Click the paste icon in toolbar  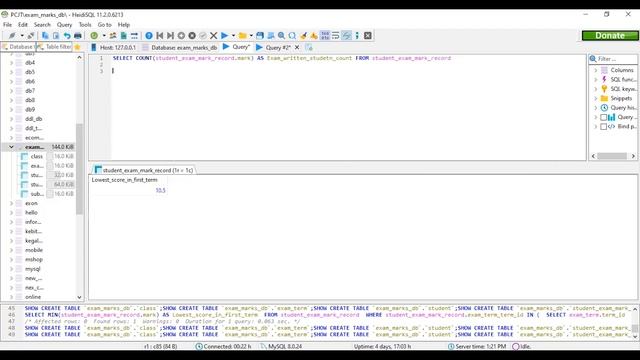coord(56,36)
